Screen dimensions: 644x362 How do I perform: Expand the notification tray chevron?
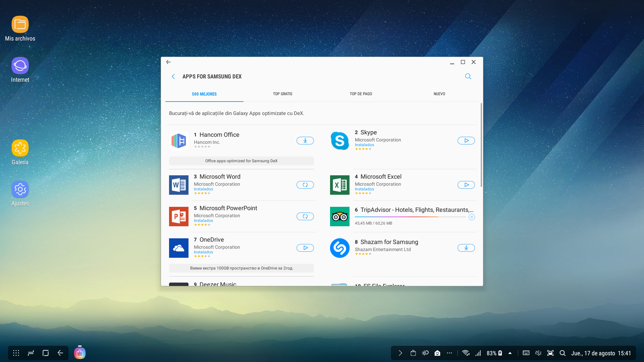(x=400, y=353)
